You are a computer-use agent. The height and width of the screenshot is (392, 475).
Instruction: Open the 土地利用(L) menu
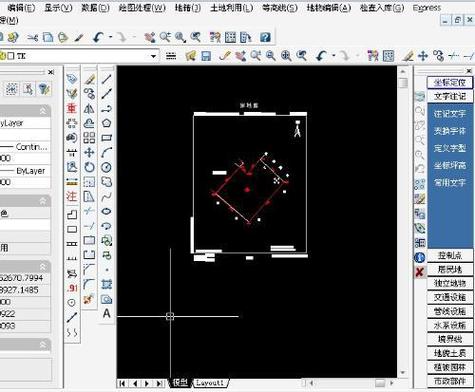pos(232,8)
